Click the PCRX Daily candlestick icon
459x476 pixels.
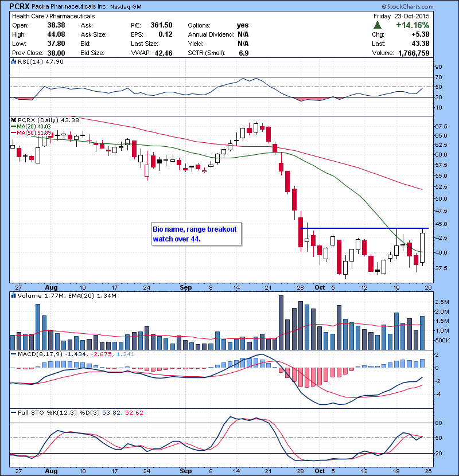tap(13, 120)
